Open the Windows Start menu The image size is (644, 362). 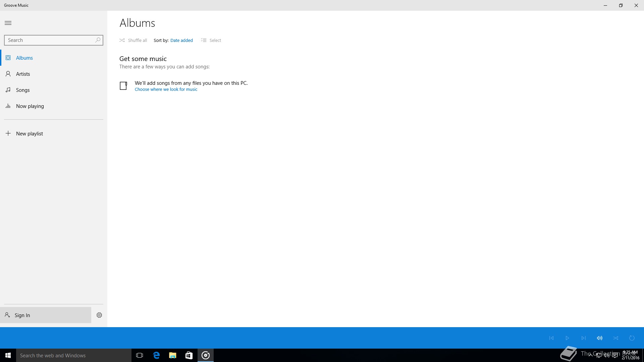coord(8,355)
